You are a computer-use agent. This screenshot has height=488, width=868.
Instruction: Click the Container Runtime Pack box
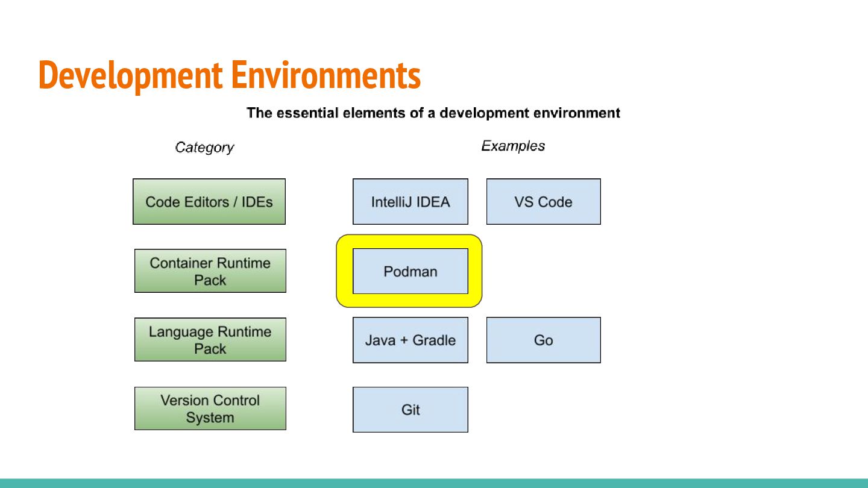tap(210, 271)
